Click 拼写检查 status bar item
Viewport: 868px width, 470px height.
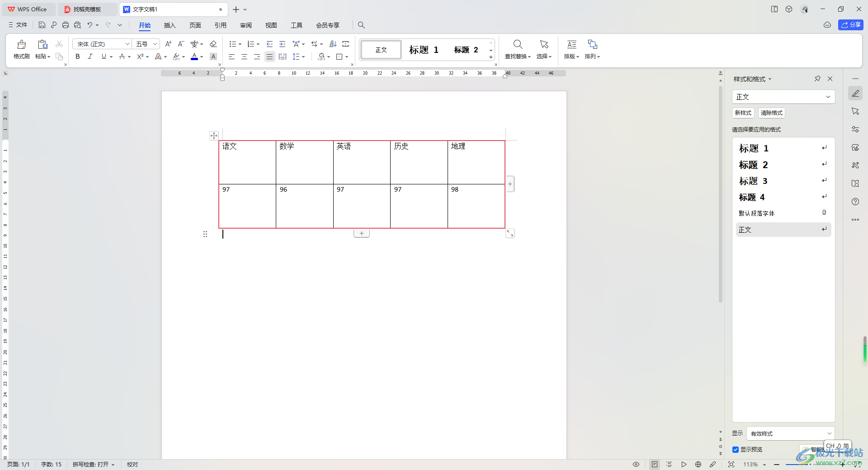coord(94,464)
